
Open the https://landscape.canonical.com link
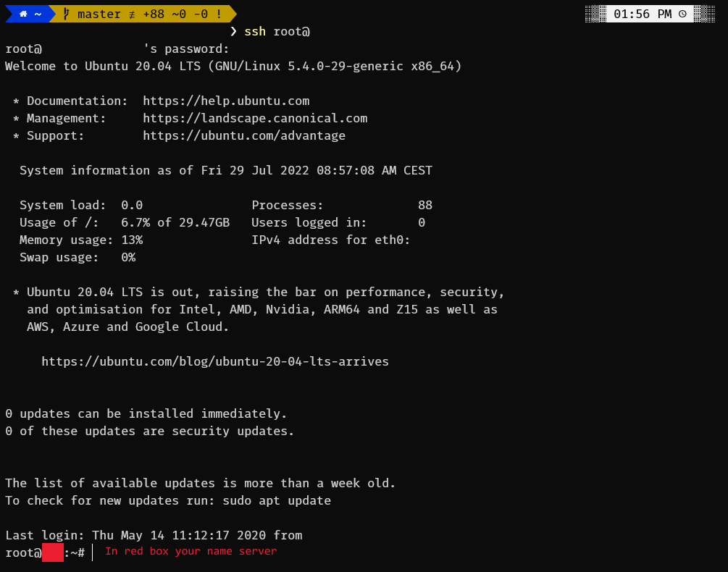[x=256, y=118]
